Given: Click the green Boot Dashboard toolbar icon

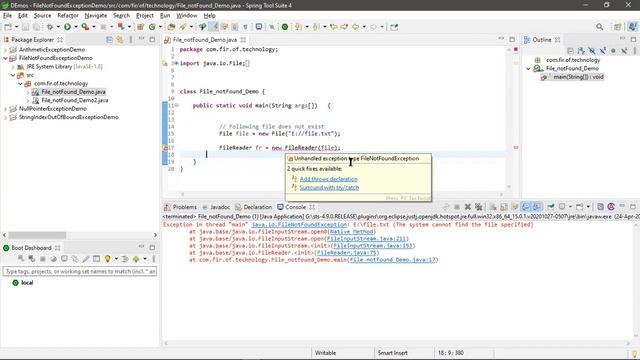Looking at the screenshot, I should click(285, 27).
